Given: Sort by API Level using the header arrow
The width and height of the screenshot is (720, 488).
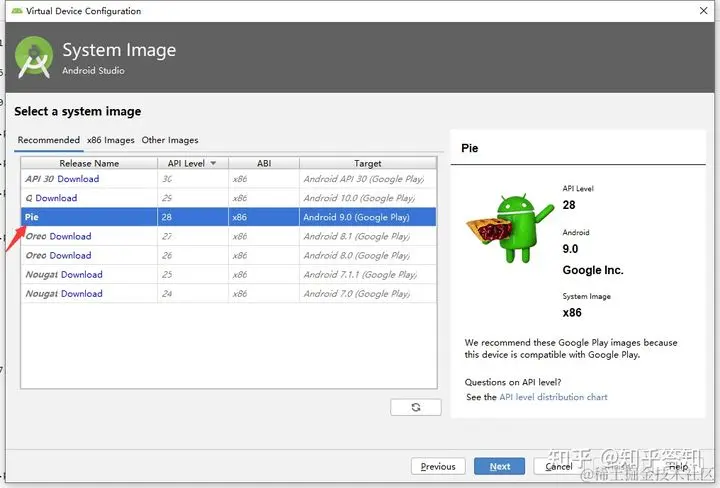Looking at the screenshot, I should [213, 163].
